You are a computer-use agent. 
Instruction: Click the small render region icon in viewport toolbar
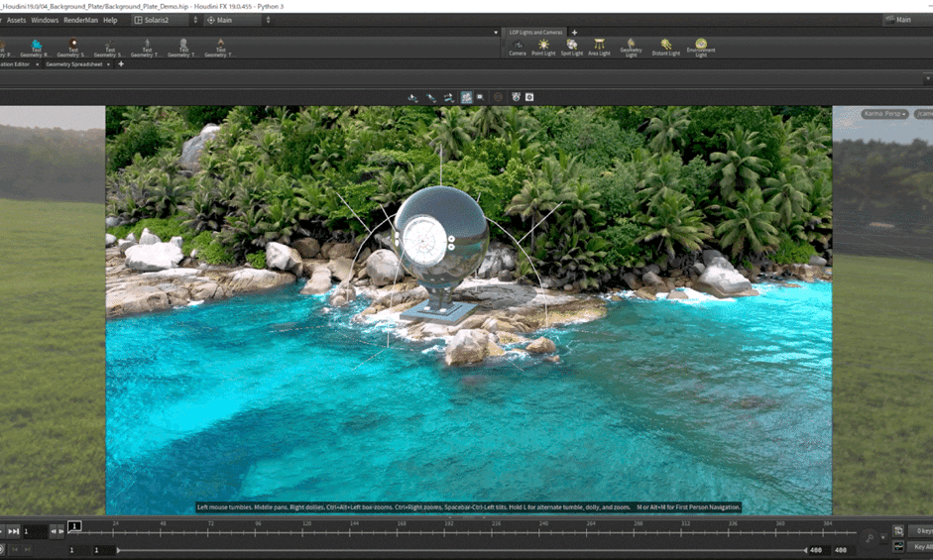click(x=480, y=97)
